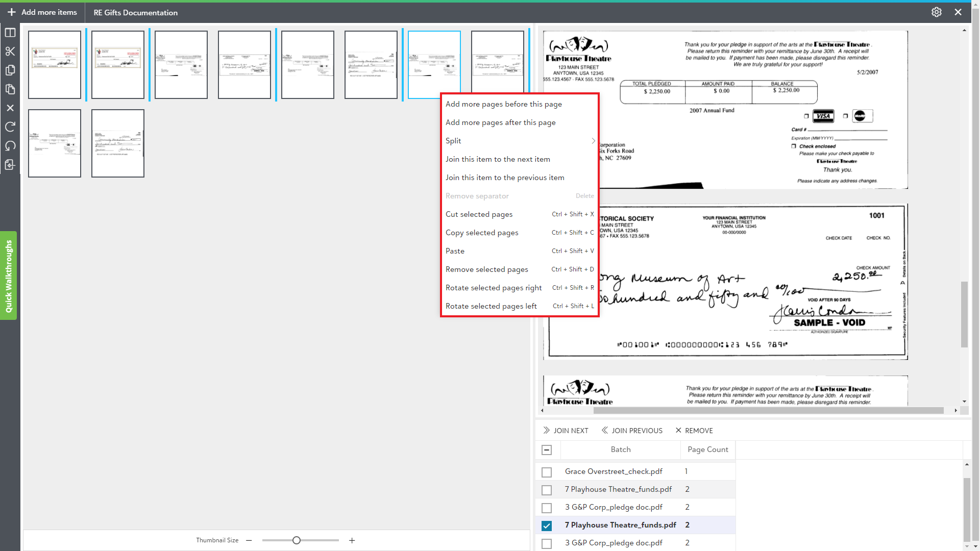Click the paste pages icon in sidebar
980x551 pixels.
click(10, 89)
